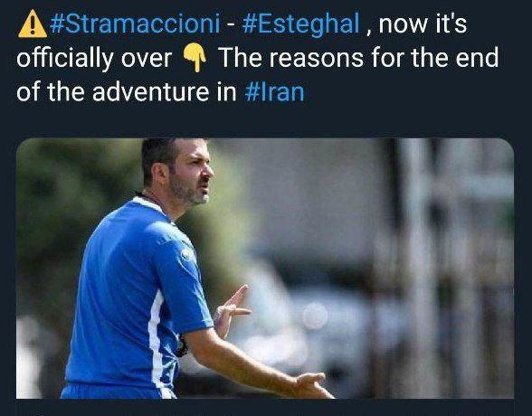Click the watch on the coach's wrist

182,346
